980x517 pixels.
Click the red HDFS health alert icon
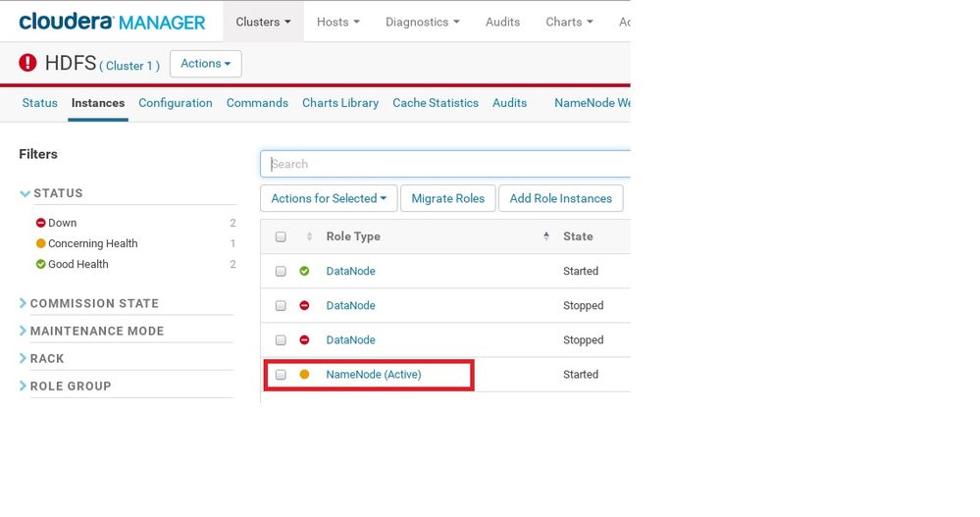(x=28, y=64)
